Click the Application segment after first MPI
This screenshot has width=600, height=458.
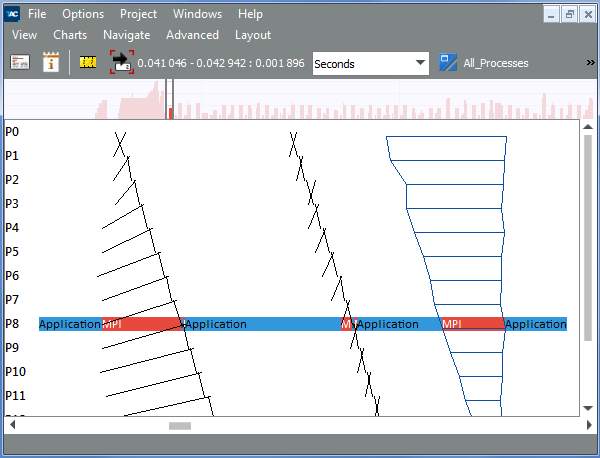[262, 324]
